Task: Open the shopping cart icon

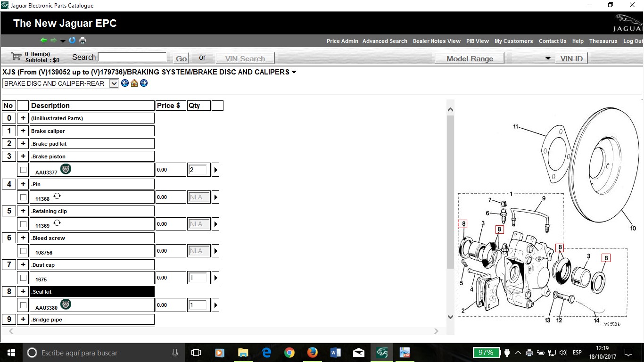Action: [x=17, y=57]
